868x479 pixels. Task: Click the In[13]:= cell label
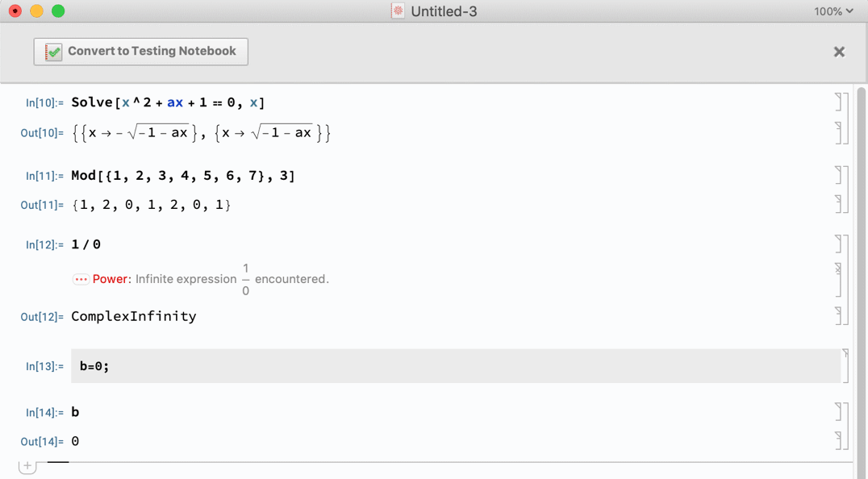click(44, 366)
